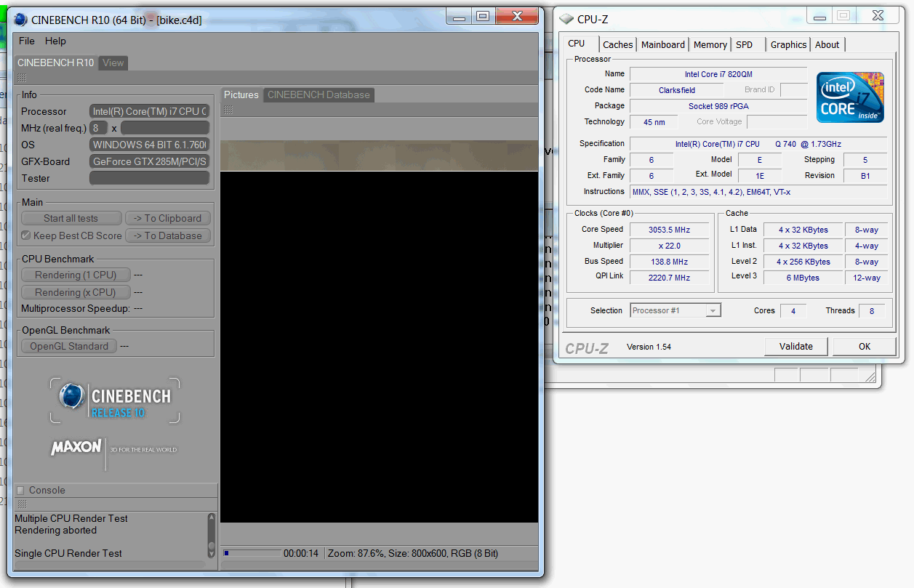The height and width of the screenshot is (588, 914).
Task: Select the Pictures tab
Action: point(241,94)
